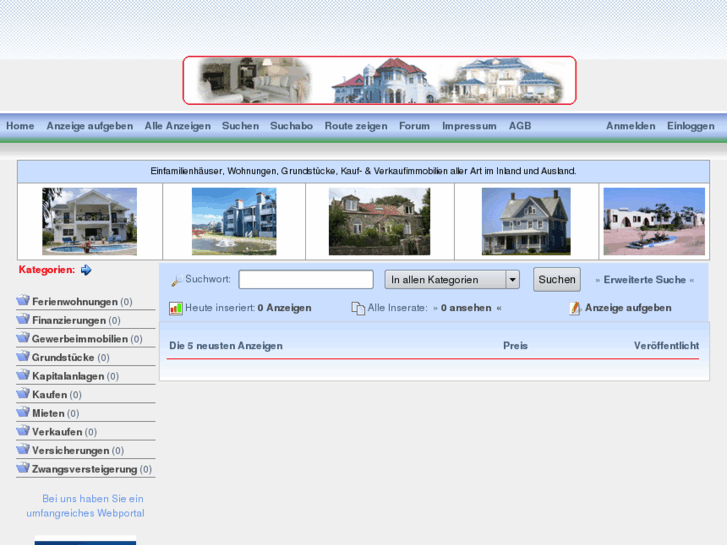This screenshot has width=727, height=545.
Task: Click the Suchen button next to category dropdown
Action: click(x=557, y=279)
